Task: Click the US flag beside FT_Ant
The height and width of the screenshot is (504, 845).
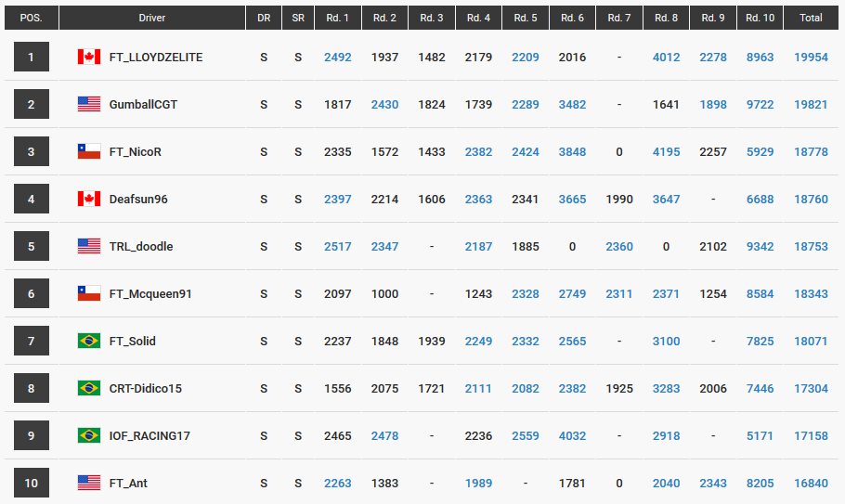Action: (x=89, y=483)
